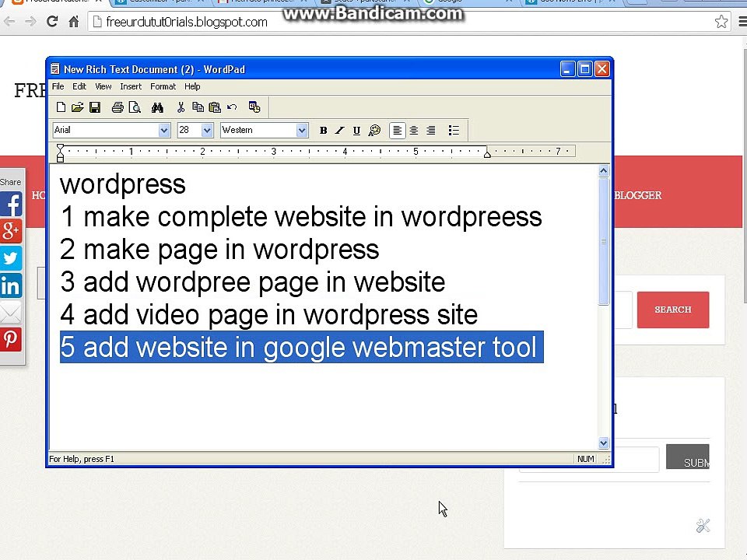Click the gray SUBMIT button on blog
This screenshot has width=747, height=560.
coord(687,457)
